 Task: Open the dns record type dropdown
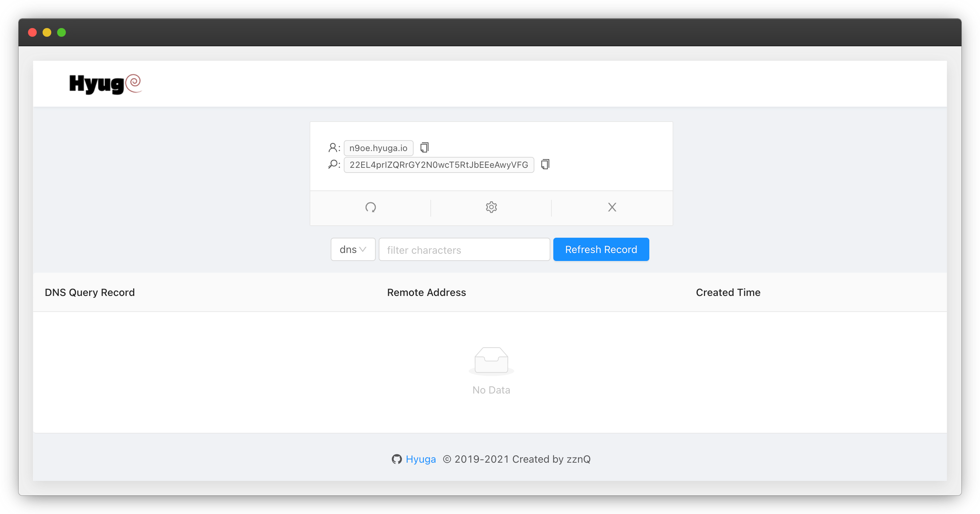click(352, 249)
